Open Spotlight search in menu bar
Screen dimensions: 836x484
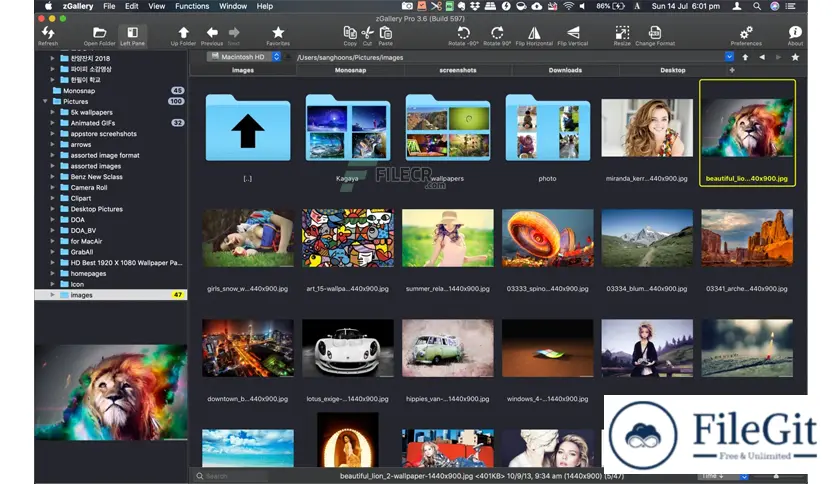coord(757,6)
